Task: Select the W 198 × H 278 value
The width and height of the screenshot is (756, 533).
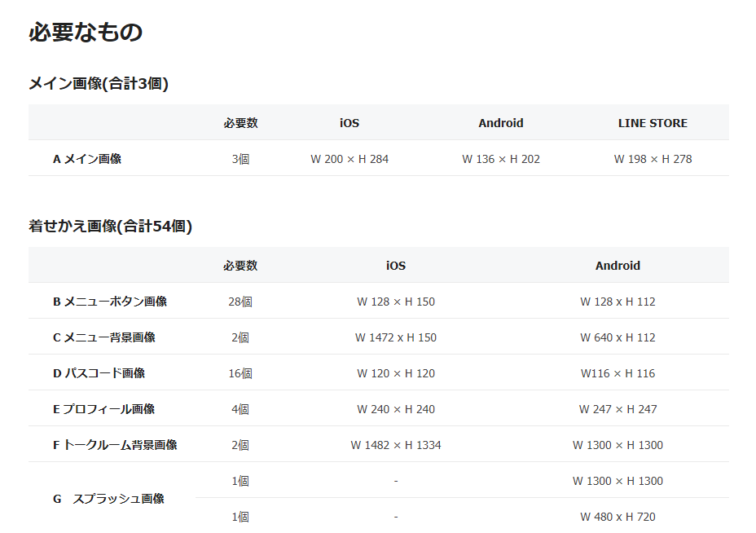Action: coord(653,159)
